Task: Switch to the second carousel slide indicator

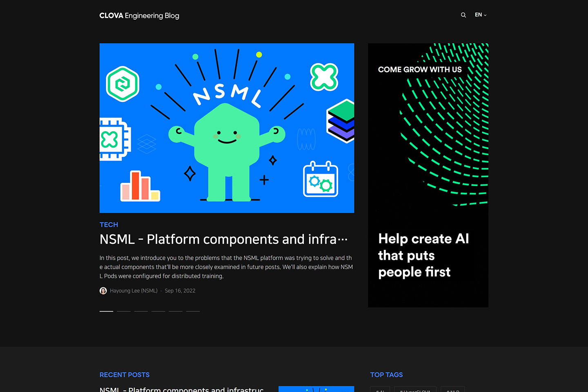Action: click(124, 311)
